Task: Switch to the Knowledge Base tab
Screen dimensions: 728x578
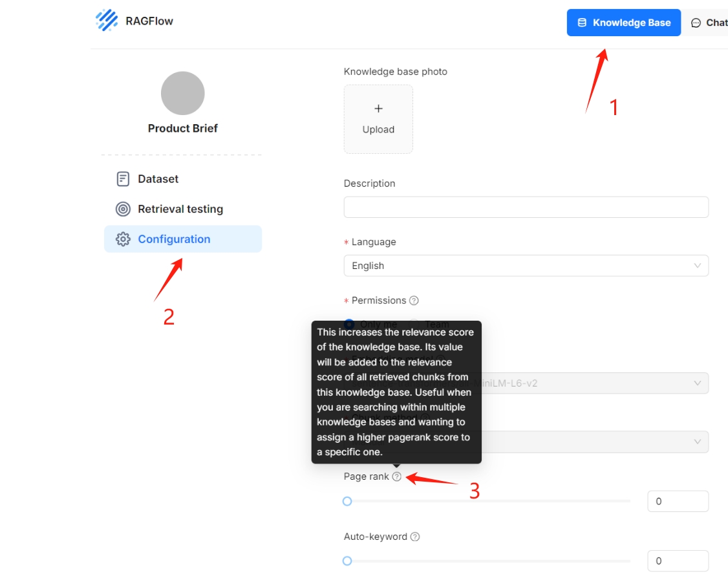Action: [623, 23]
